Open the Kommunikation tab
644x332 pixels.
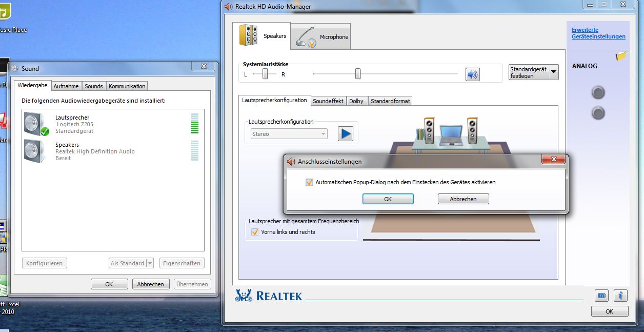tap(127, 86)
